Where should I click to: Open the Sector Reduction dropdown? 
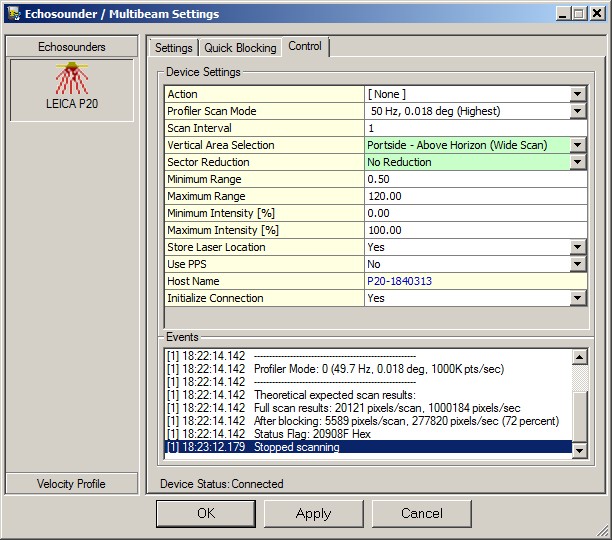tap(577, 162)
